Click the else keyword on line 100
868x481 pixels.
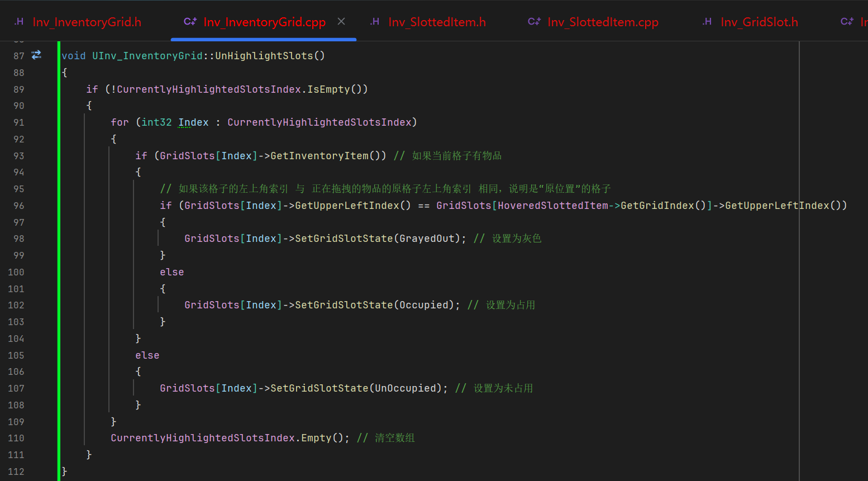(x=172, y=272)
